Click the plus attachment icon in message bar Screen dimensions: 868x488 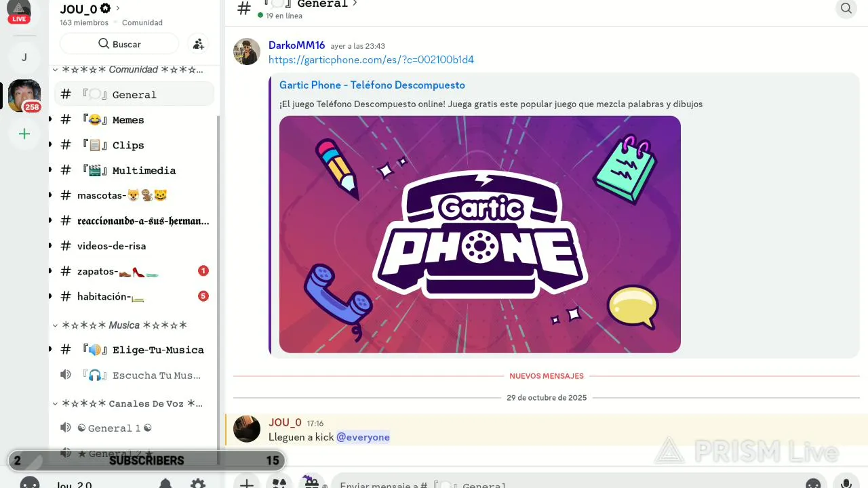(x=247, y=484)
